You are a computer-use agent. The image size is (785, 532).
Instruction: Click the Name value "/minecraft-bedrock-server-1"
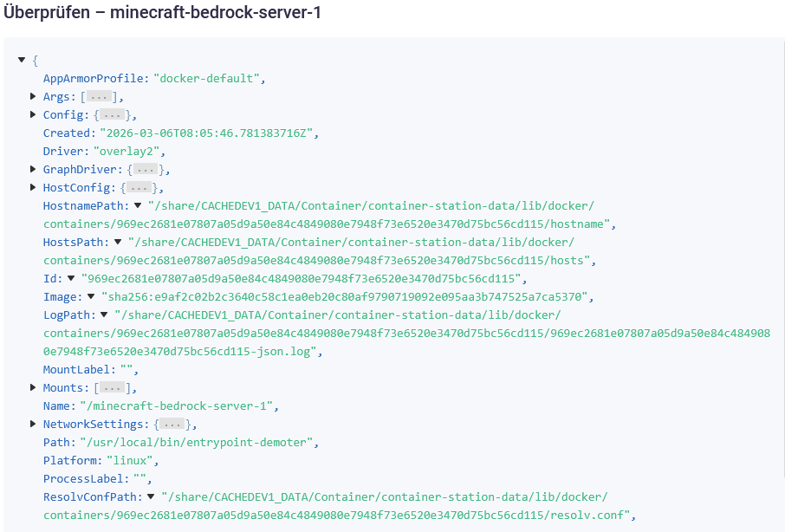[177, 406]
